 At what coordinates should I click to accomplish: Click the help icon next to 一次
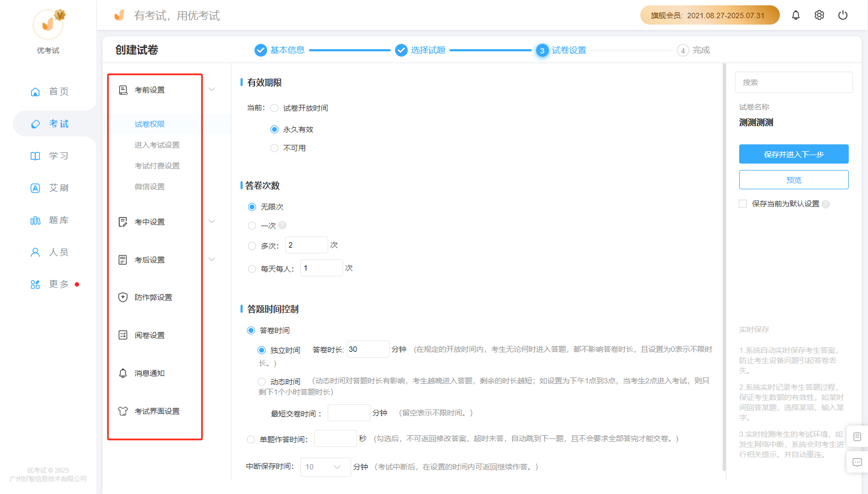(x=282, y=225)
